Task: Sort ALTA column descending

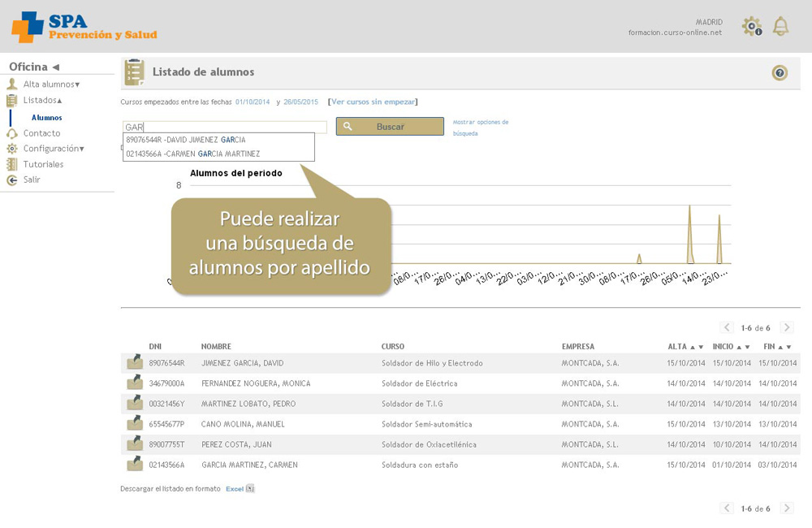Action: tap(701, 347)
